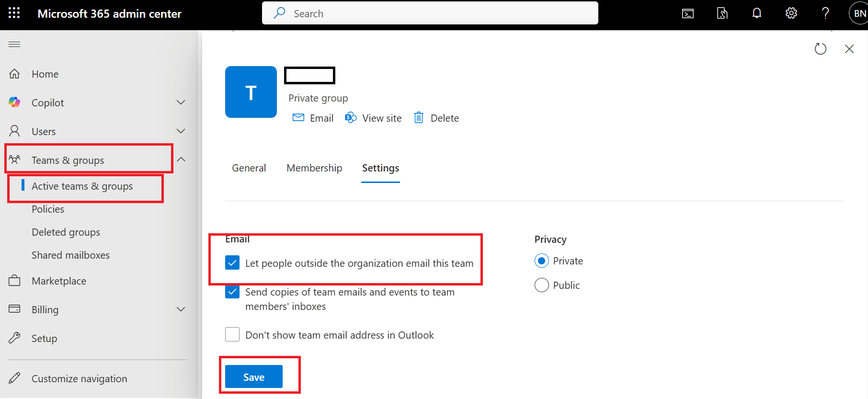Open the BN account avatar
This screenshot has width=868, height=399.
pyautogui.click(x=859, y=13)
